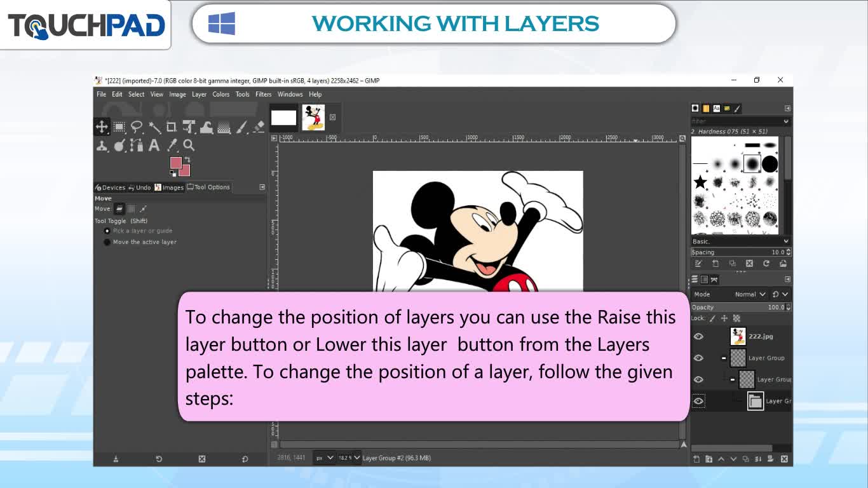Open the Layer menu
868x488 pixels.
point(200,94)
